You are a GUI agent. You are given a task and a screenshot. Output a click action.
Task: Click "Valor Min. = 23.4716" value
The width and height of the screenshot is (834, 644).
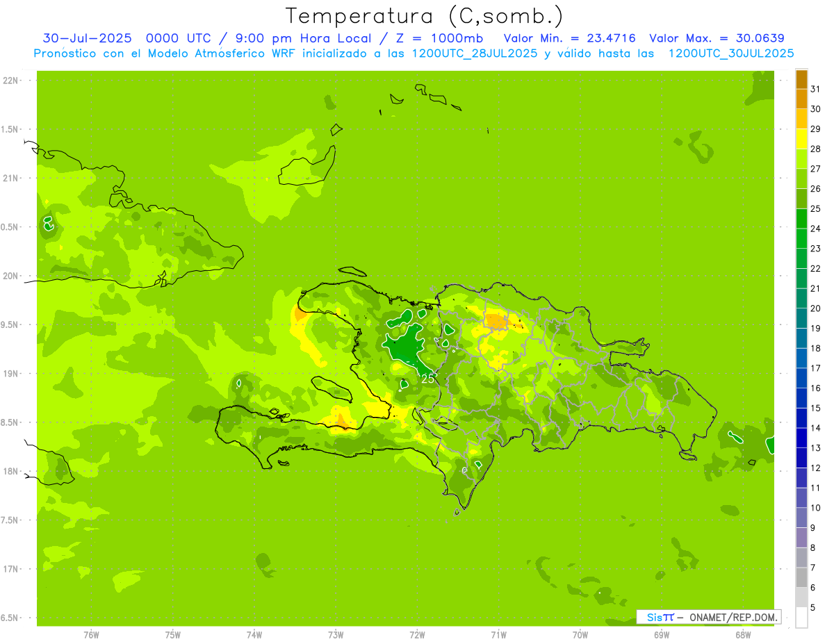coord(569,38)
